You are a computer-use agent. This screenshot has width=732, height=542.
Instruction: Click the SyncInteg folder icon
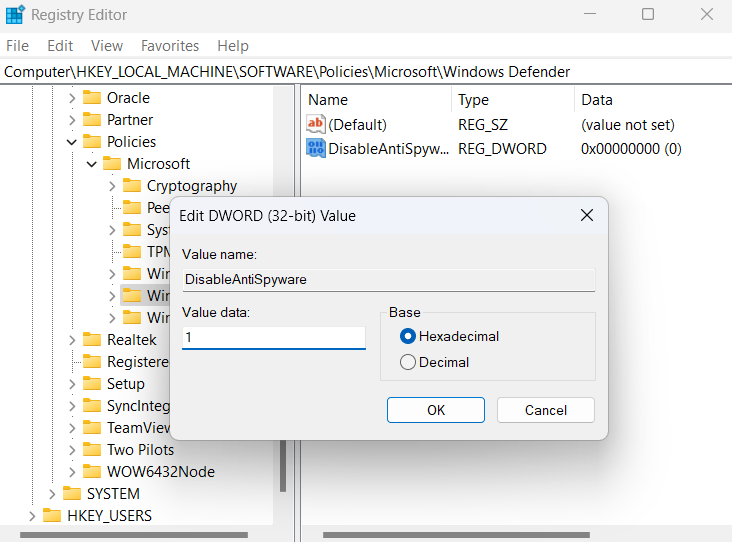coord(92,406)
